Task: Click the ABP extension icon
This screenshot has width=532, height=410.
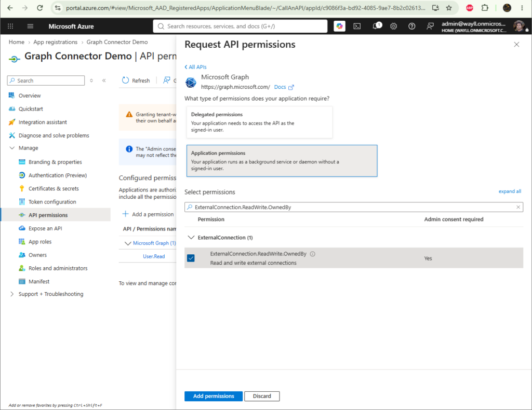Action: [470, 8]
